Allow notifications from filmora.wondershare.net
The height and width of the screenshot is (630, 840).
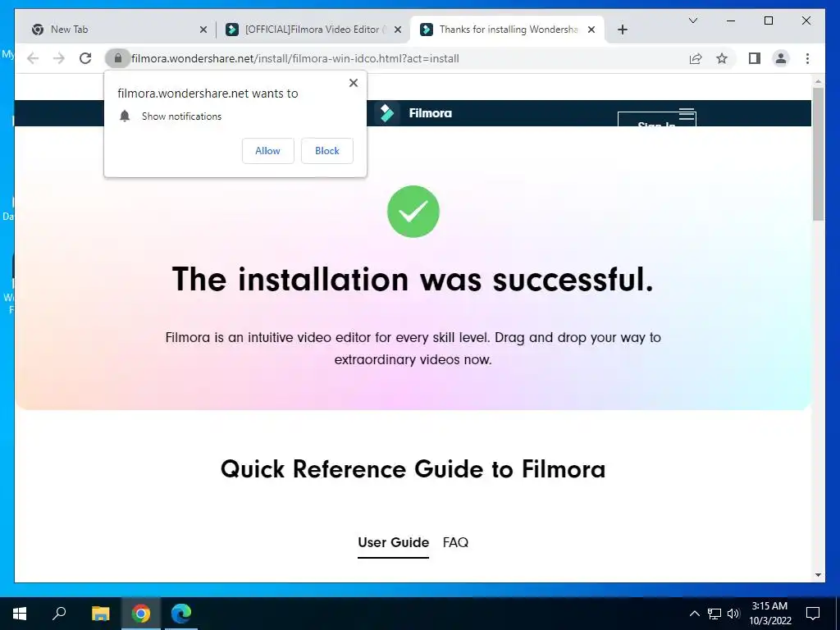coord(268,151)
